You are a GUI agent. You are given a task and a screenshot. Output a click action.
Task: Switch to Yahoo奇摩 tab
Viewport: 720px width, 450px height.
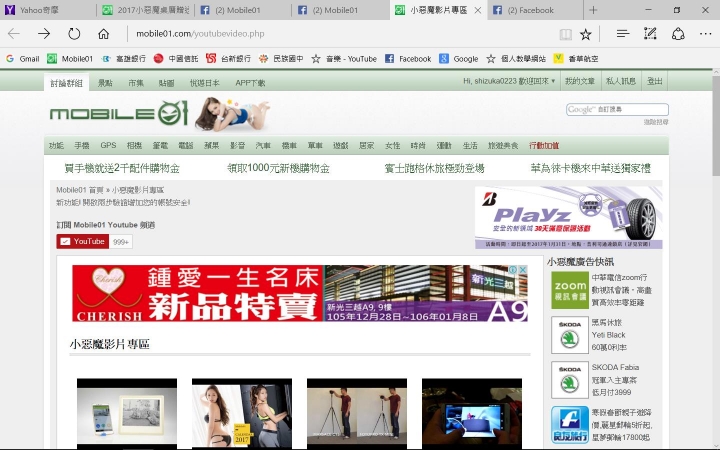48,10
